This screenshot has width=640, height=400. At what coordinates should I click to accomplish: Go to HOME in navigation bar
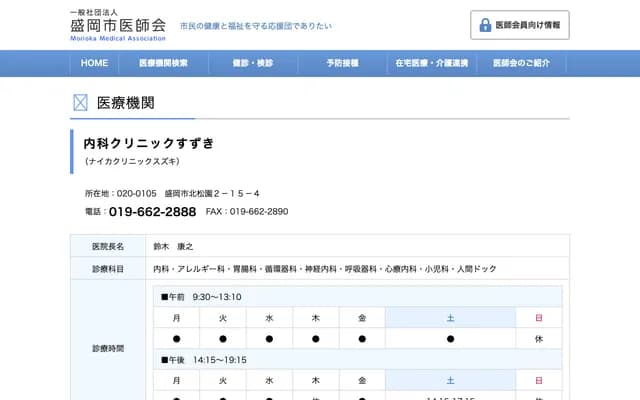pos(94,63)
